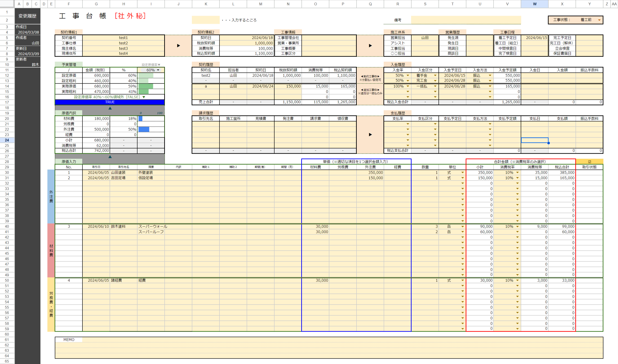Click the 契約工事枠 arrows label

[370, 76]
